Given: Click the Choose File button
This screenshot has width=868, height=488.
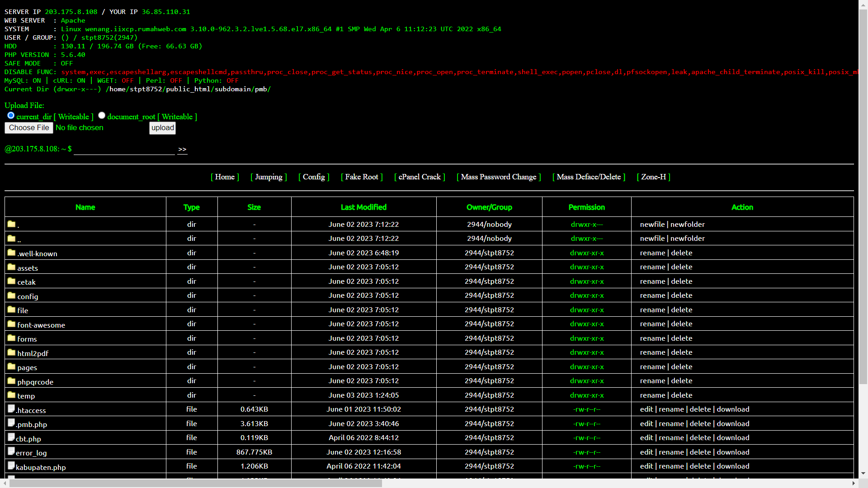Looking at the screenshot, I should [x=29, y=128].
